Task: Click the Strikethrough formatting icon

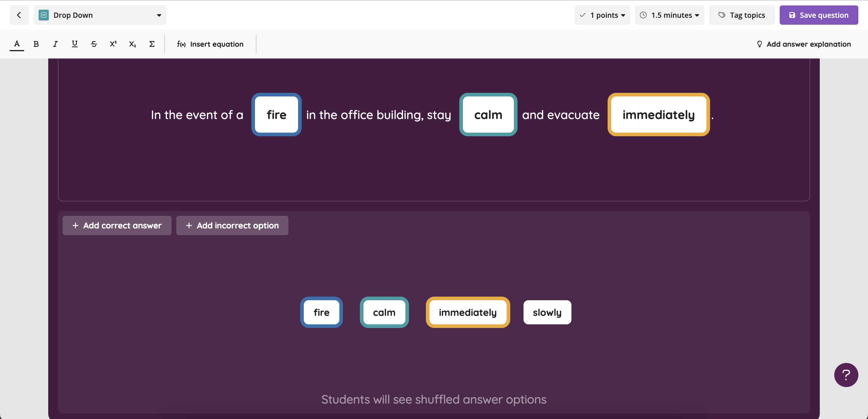Action: (x=93, y=44)
